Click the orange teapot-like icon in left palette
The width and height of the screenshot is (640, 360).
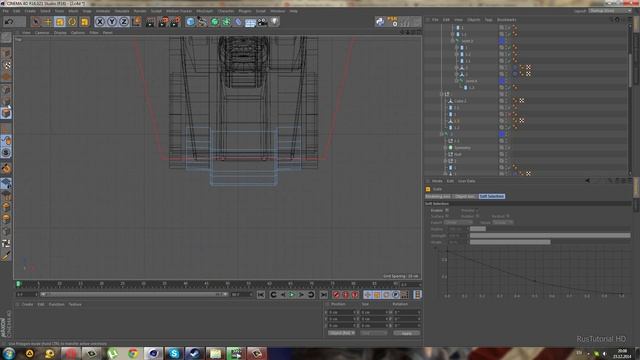(6, 168)
